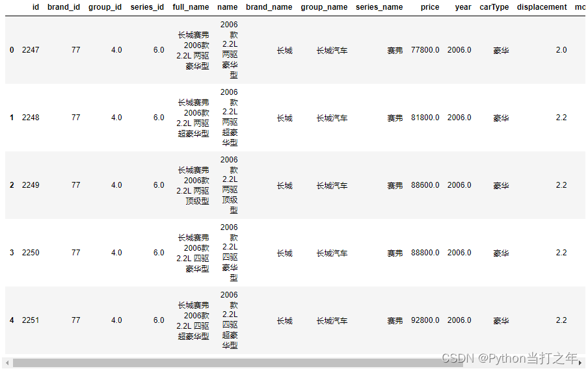Select id cell 2250

click(31, 253)
